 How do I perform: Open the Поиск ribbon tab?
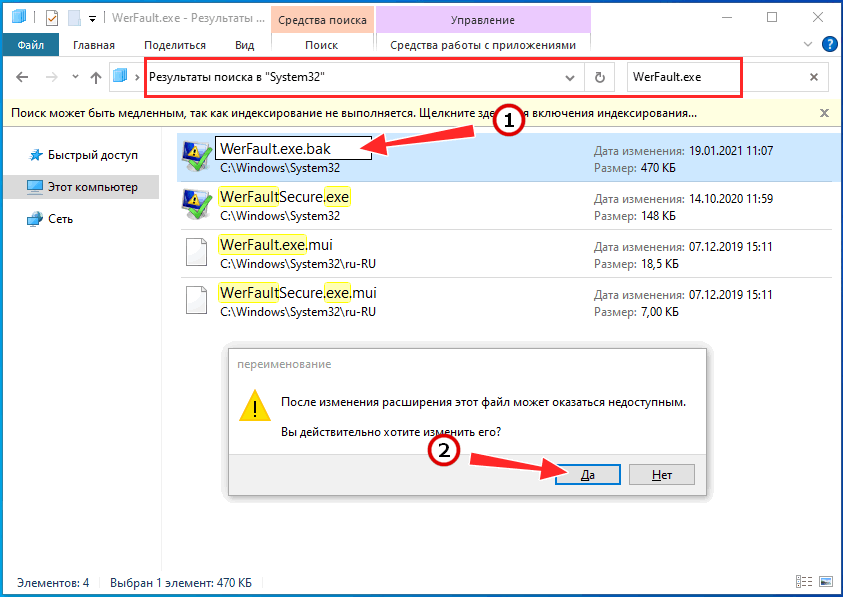coord(322,45)
